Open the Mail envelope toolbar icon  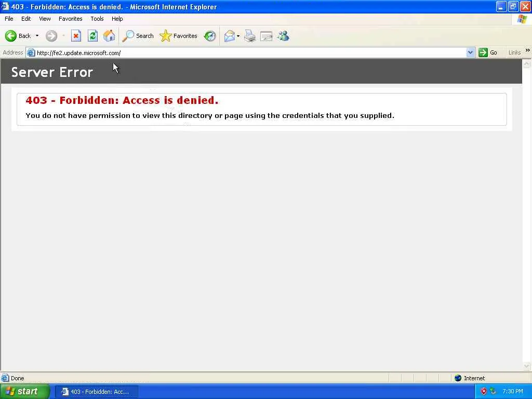point(230,36)
